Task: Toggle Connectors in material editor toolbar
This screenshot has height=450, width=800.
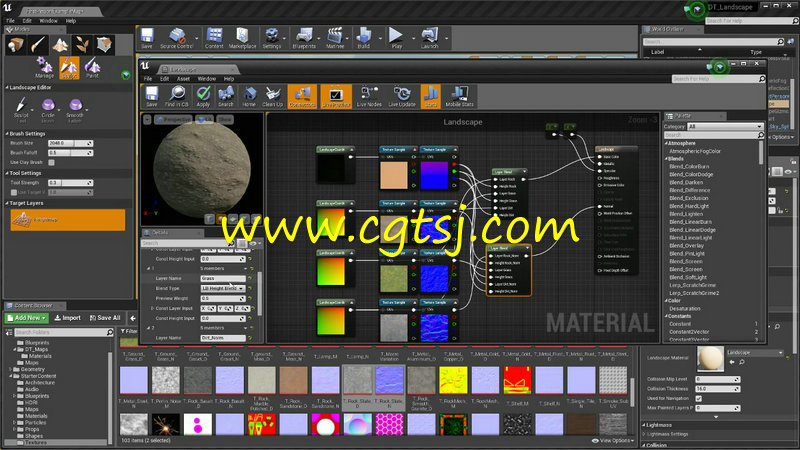Action: (x=302, y=96)
